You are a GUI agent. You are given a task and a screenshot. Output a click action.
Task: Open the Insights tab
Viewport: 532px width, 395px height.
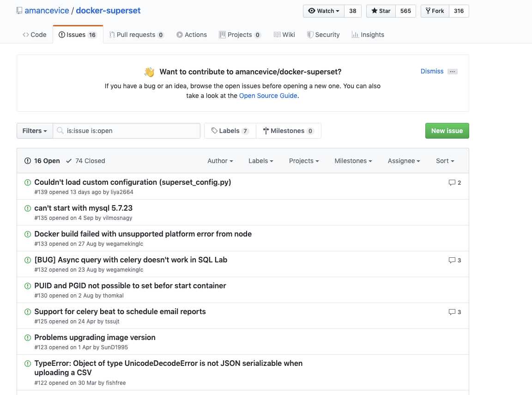coord(368,35)
